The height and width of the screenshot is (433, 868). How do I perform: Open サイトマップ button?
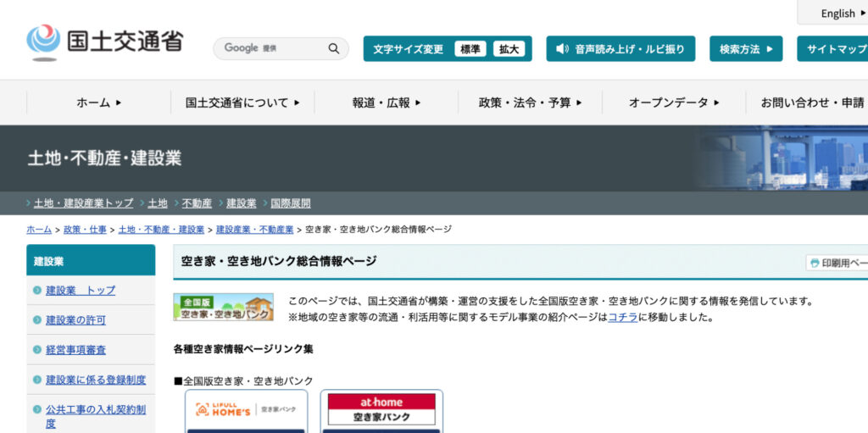pyautogui.click(x=832, y=49)
